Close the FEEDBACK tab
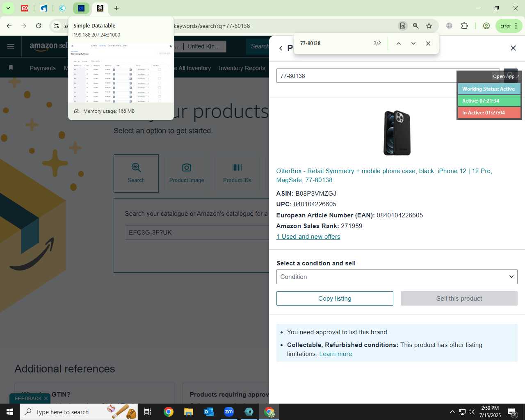This screenshot has width=525, height=420. pos(46,398)
